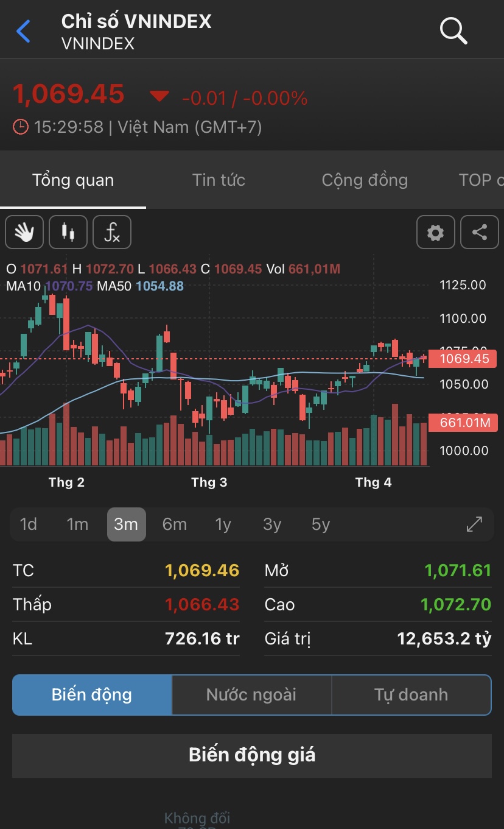Open the Cộng đồng tab

pos(365,180)
